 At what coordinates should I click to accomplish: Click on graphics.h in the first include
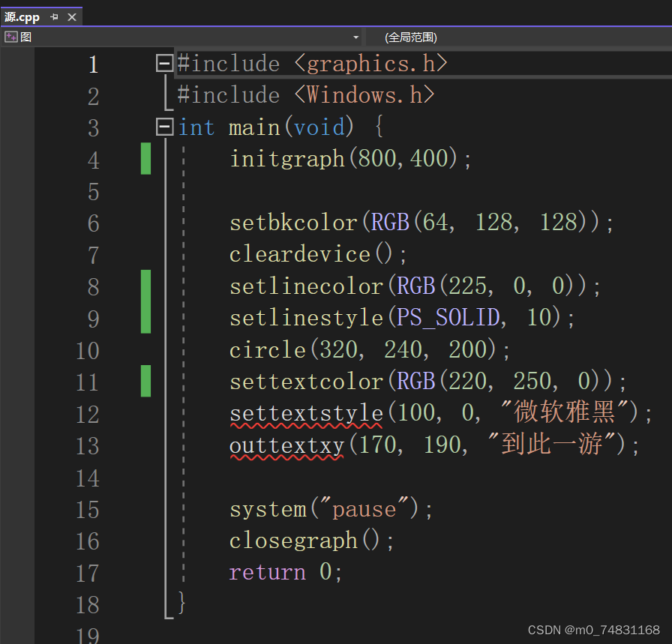click(x=371, y=64)
